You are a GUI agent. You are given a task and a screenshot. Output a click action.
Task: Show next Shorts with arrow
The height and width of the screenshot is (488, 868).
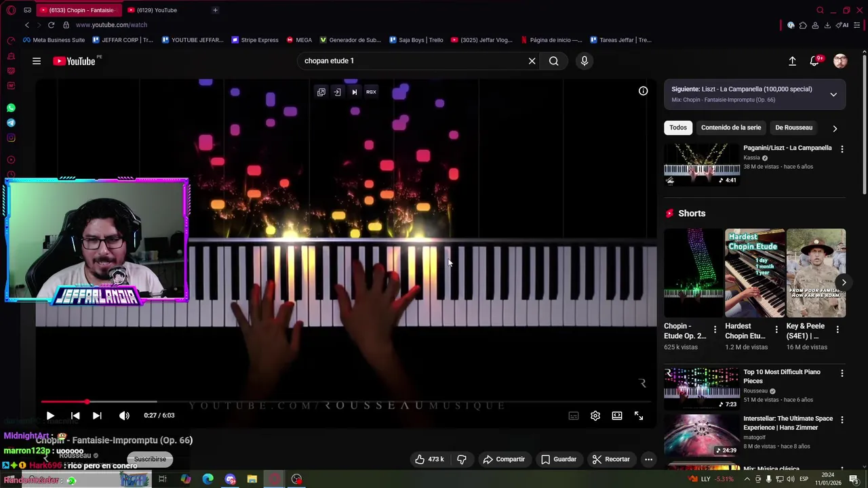[844, 283]
